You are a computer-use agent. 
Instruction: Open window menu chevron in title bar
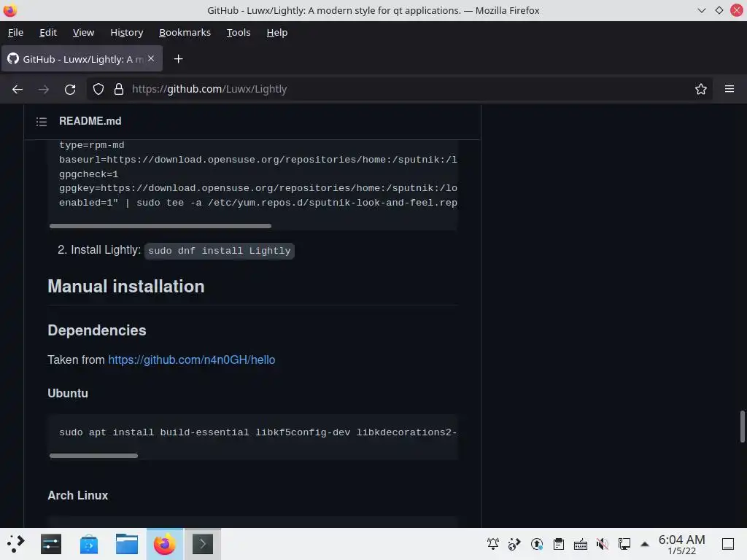(x=701, y=10)
